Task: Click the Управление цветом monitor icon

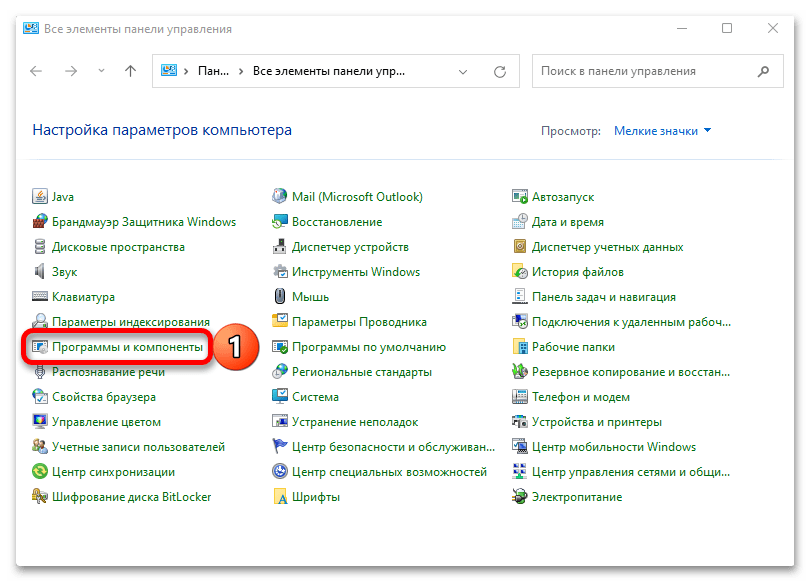Action: coord(40,421)
